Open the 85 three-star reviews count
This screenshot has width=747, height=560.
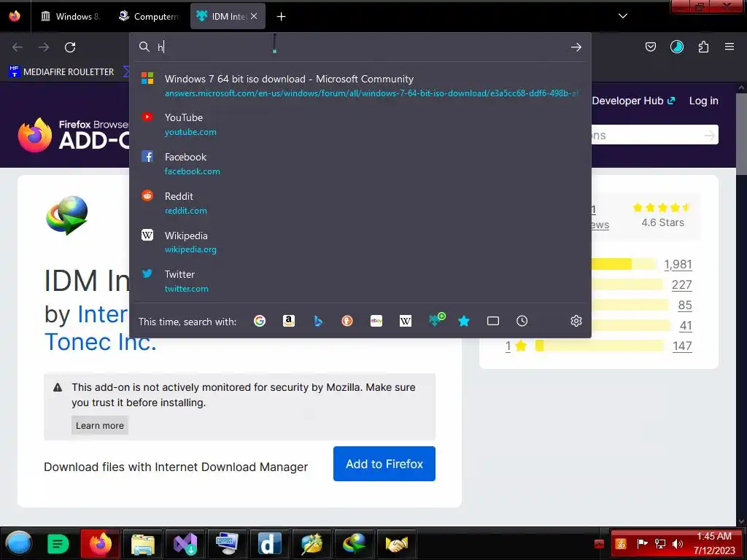(685, 306)
